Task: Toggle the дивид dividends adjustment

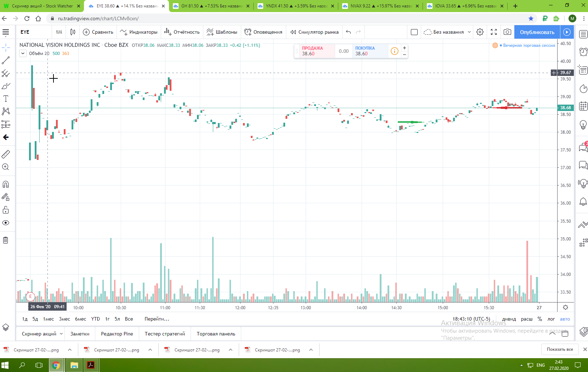Action: [x=509, y=319]
